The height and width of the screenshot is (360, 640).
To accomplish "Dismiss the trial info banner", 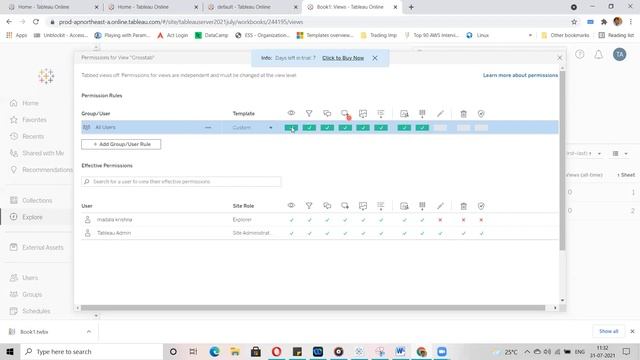I will [x=375, y=58].
